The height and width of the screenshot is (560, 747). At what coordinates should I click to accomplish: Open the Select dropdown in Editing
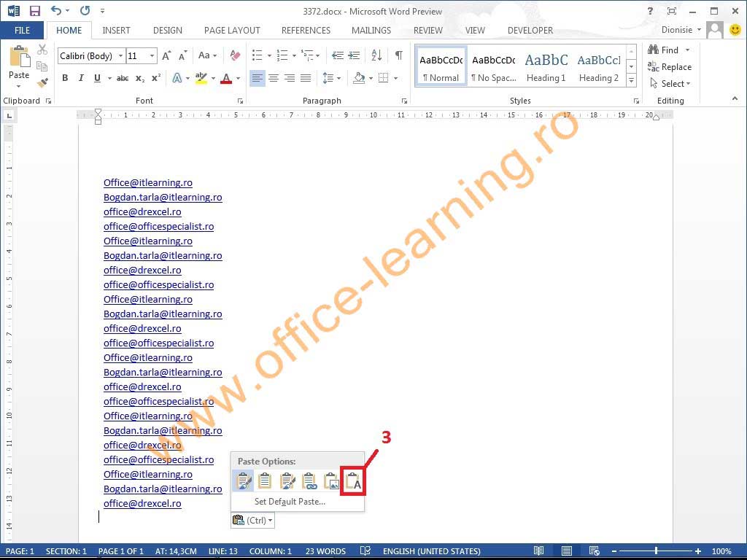(x=670, y=84)
